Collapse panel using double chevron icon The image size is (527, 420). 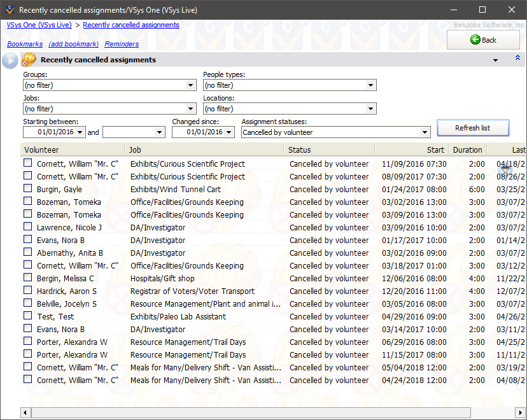tap(517, 59)
